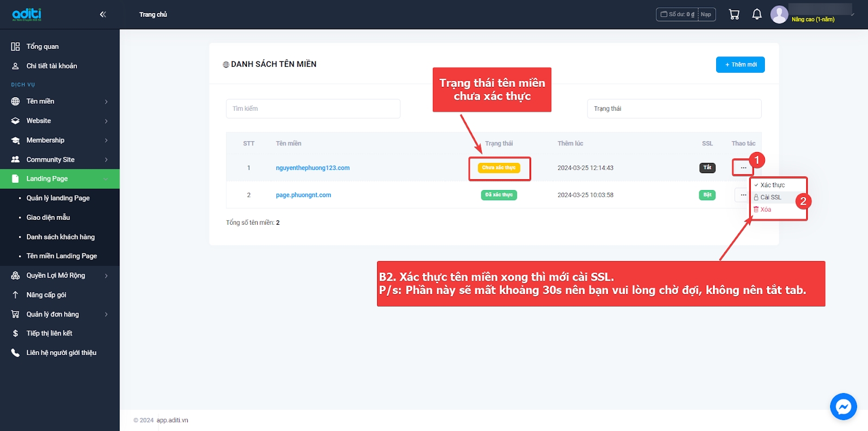This screenshot has height=431, width=868.
Task: Open the Messenger chat bubble
Action: pyautogui.click(x=843, y=407)
